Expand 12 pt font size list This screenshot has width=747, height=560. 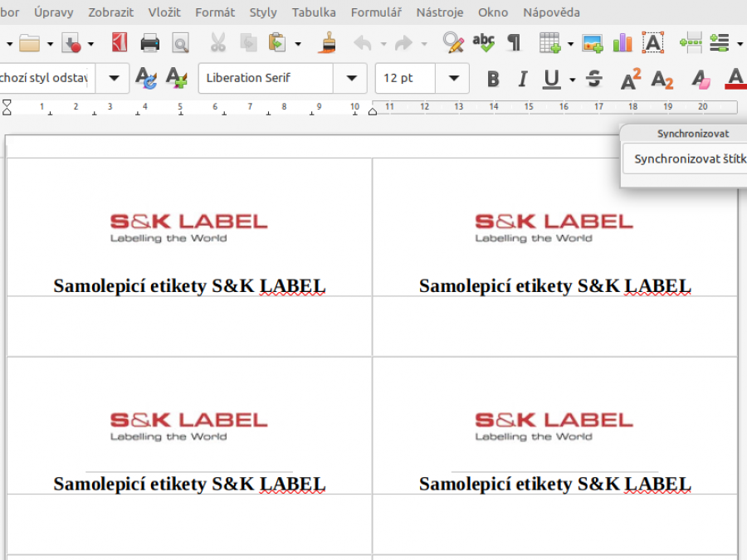pos(454,78)
